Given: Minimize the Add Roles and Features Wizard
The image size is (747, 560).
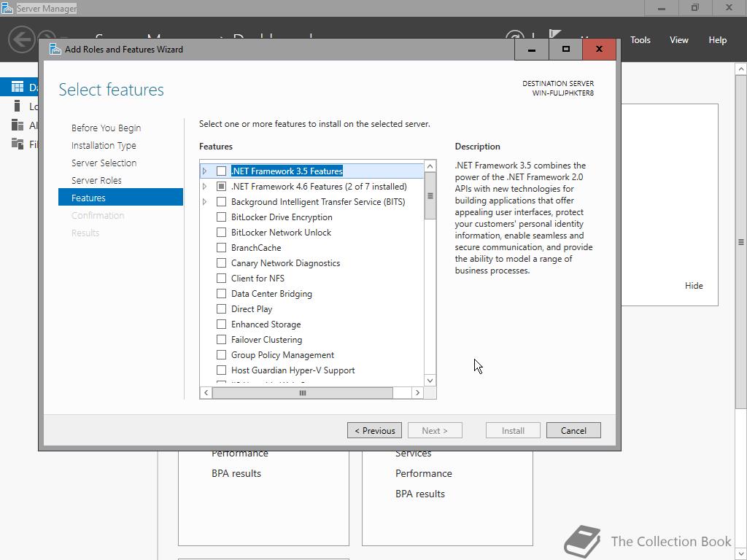Looking at the screenshot, I should coord(532,49).
